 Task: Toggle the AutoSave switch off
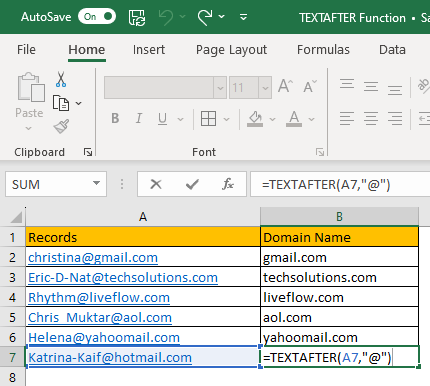pos(97,17)
